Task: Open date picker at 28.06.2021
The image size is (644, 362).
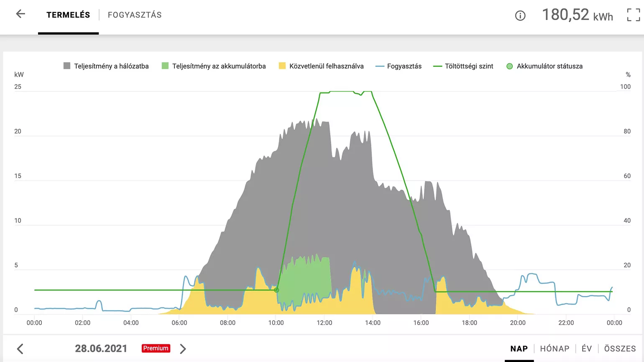Action: 101,349
